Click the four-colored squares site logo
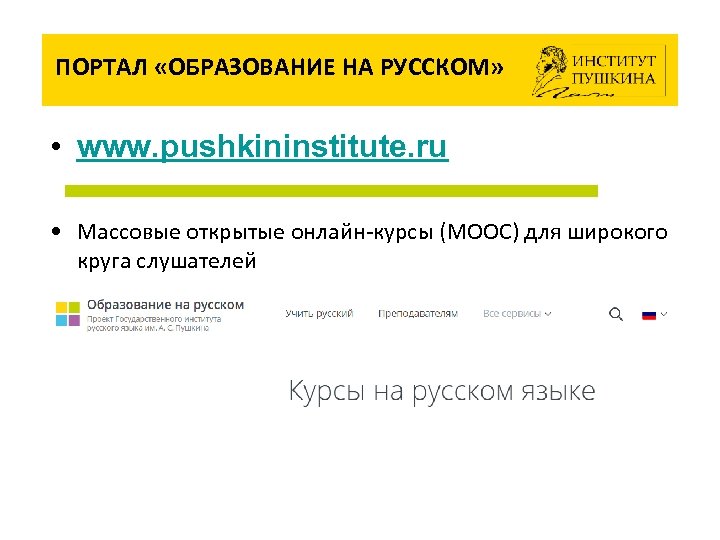This screenshot has height=540, width=720. pyautogui.click(x=68, y=314)
